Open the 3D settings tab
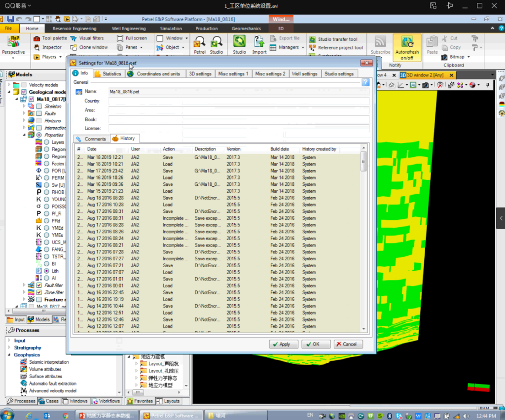The width and height of the screenshot is (505, 420). pyautogui.click(x=200, y=74)
